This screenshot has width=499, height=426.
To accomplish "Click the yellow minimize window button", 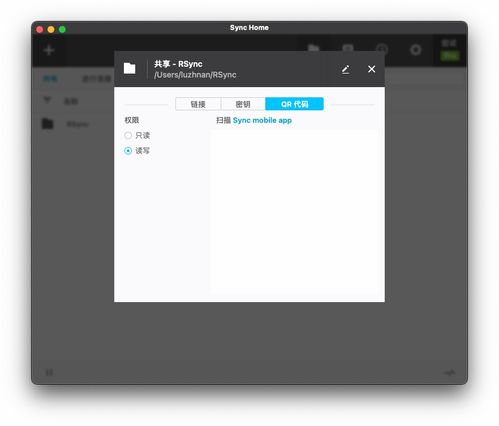I will 51,30.
